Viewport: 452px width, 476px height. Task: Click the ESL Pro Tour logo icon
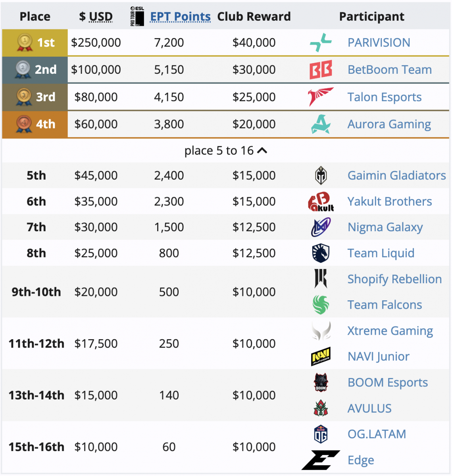[x=137, y=16]
